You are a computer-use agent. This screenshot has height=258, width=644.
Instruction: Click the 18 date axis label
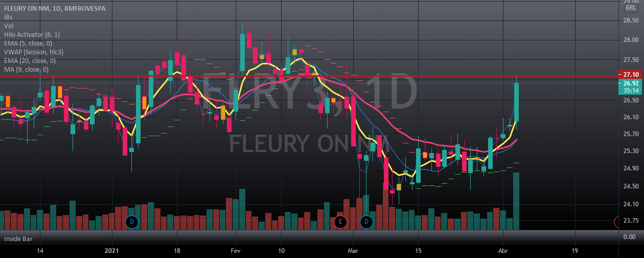pos(177,251)
